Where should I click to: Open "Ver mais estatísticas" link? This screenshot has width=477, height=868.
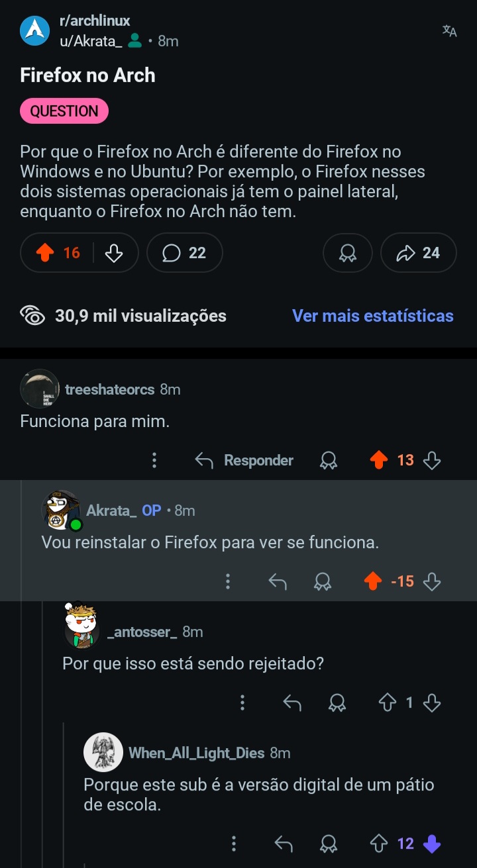pos(372,316)
